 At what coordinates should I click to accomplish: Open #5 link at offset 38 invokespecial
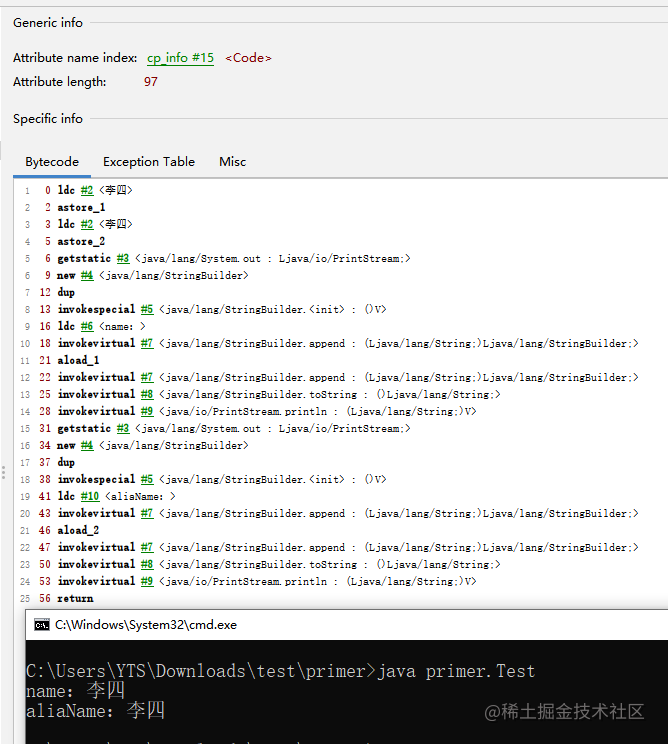[x=147, y=479]
